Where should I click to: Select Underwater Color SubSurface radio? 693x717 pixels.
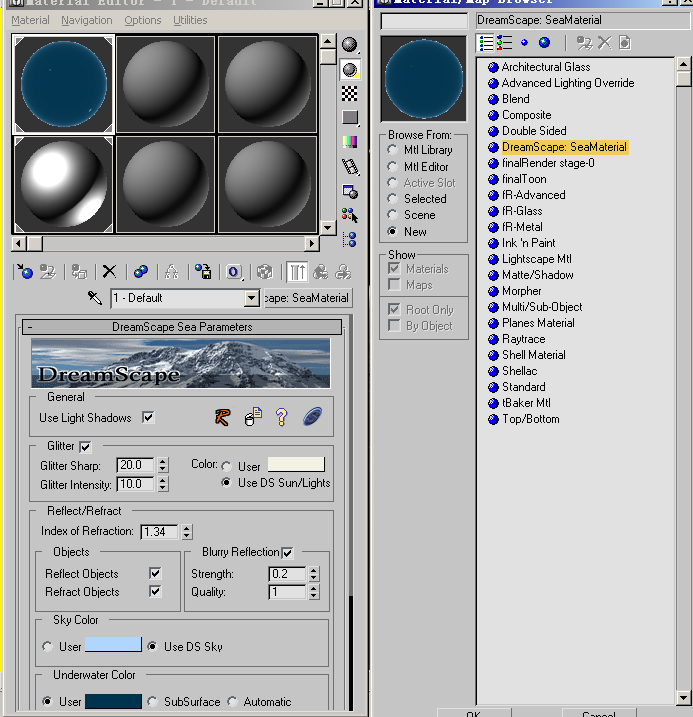(152, 701)
